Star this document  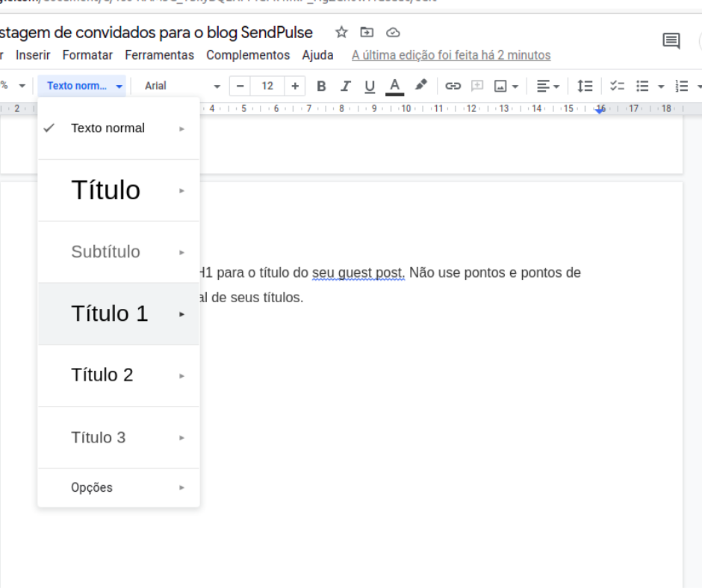pos(341,32)
